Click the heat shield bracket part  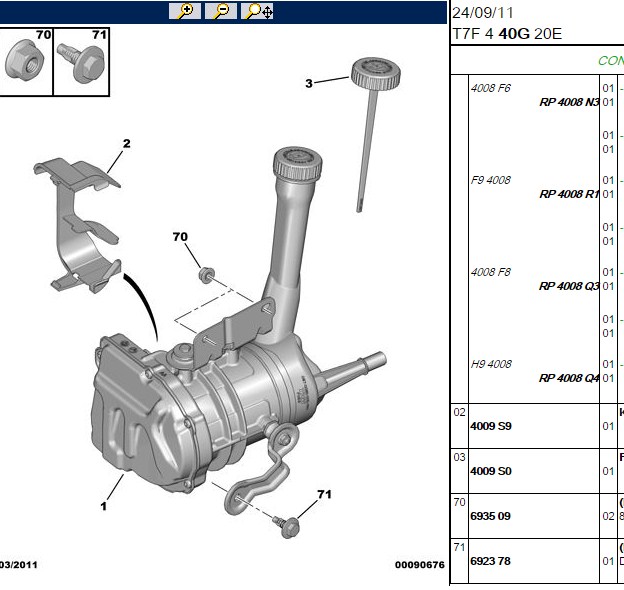[x=78, y=225]
